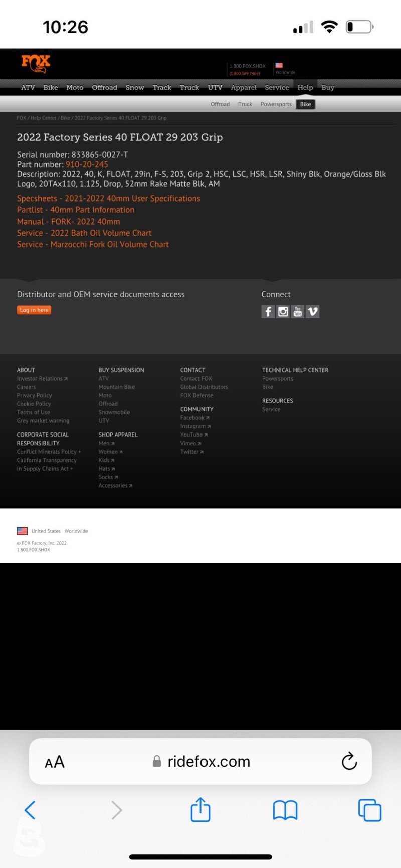This screenshot has width=401, height=868.
Task: Open Facebook icon under Connect
Action: [x=268, y=312]
